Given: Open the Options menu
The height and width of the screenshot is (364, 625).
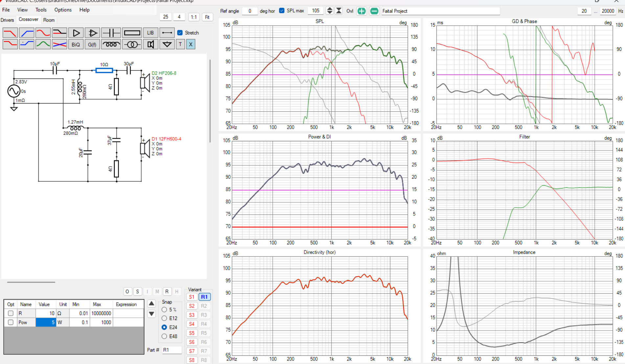Looking at the screenshot, I should [63, 10].
